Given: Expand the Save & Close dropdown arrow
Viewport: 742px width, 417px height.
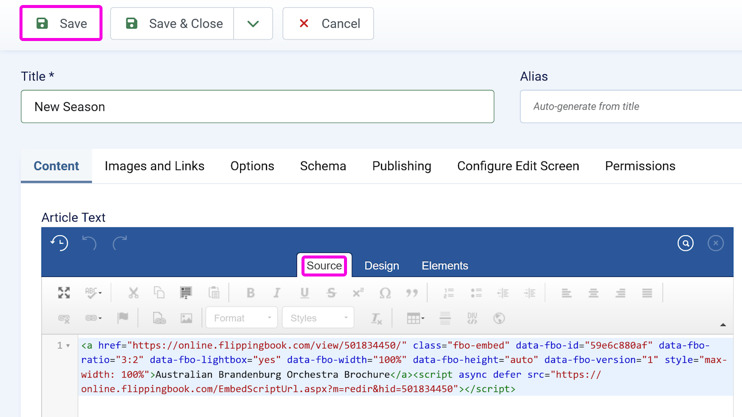Looking at the screenshot, I should pos(253,23).
